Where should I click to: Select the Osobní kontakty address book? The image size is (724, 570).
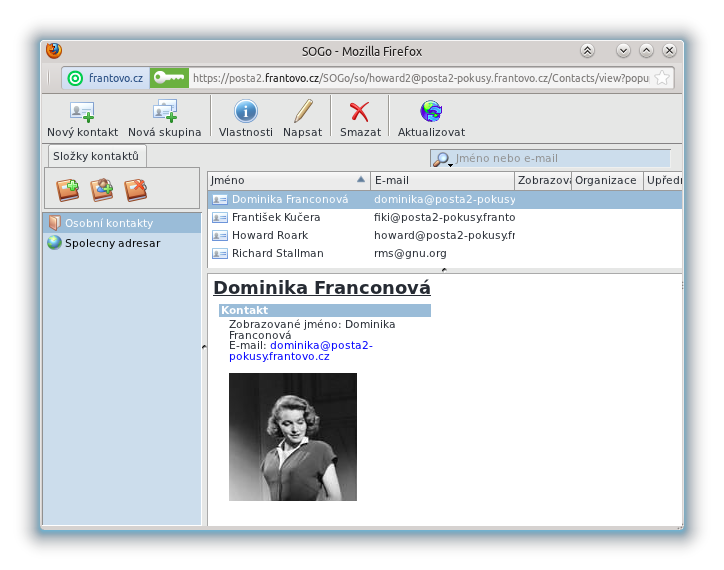[108, 223]
